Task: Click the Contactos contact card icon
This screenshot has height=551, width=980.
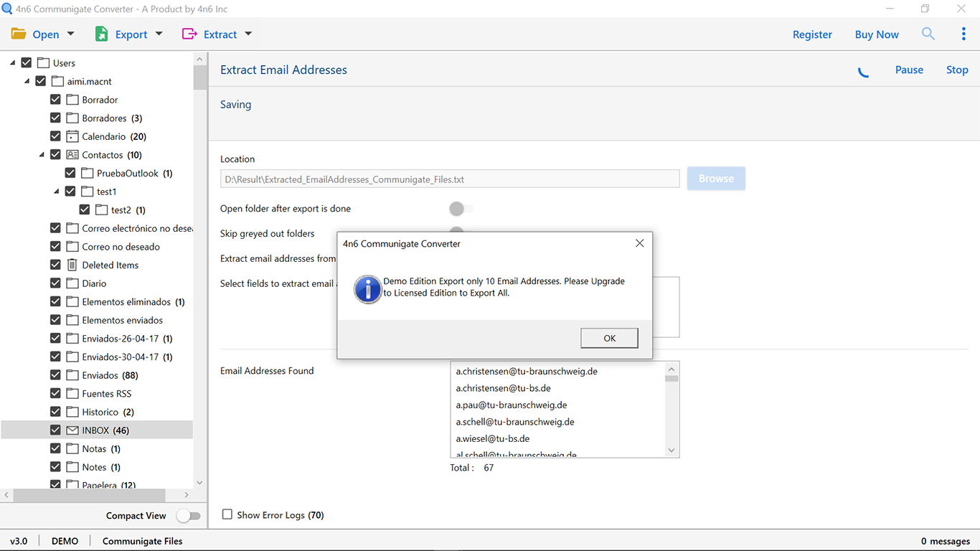Action: (x=72, y=155)
